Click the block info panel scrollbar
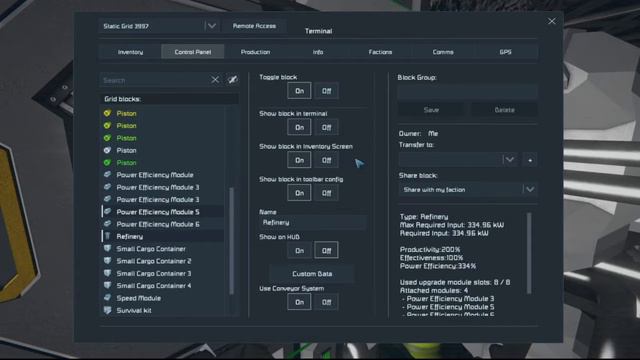Image resolution: width=640 pixels, height=360 pixels. pos(529,253)
